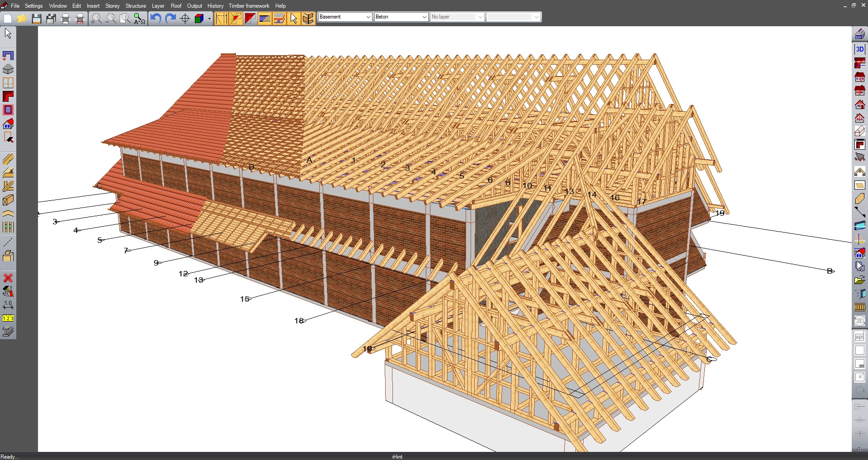Click the Print icon button
Image resolution: width=868 pixels, height=460 pixels.
66,19
